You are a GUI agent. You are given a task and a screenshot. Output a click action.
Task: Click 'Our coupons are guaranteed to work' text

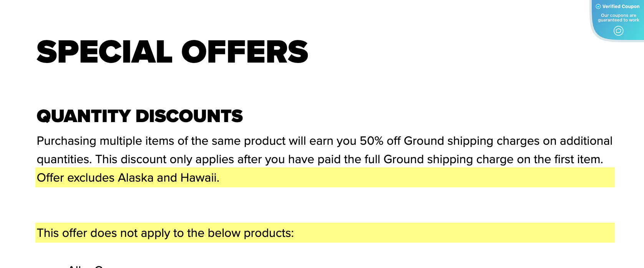pyautogui.click(x=618, y=17)
